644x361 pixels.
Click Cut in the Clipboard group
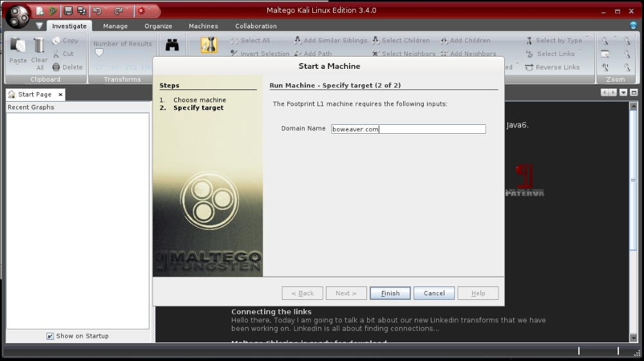pyautogui.click(x=64, y=54)
